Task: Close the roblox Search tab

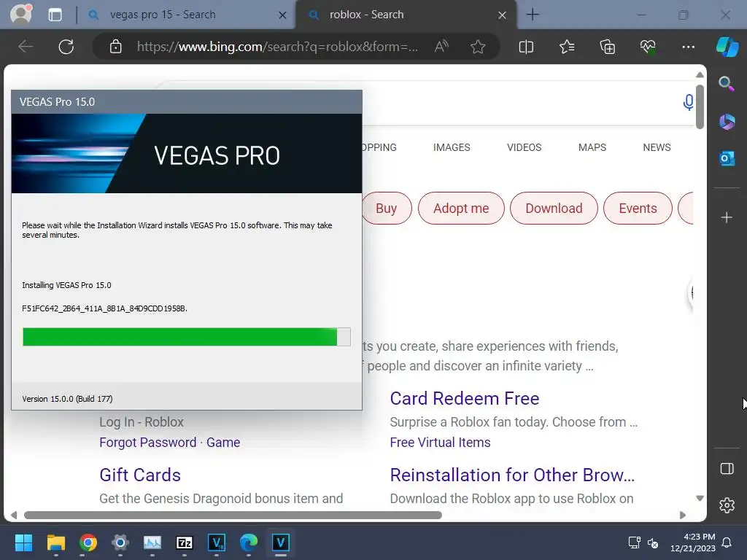Action: point(502,15)
